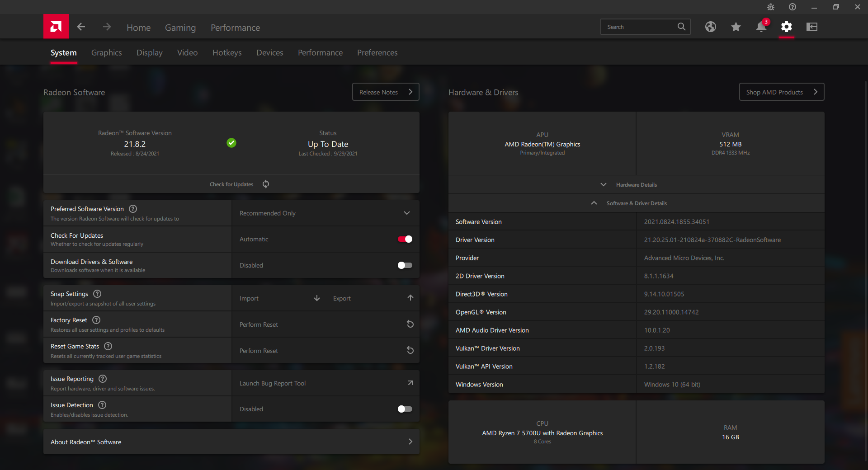Click the Import snapshot button
Image resolution: width=868 pixels, height=470 pixels.
(278, 298)
